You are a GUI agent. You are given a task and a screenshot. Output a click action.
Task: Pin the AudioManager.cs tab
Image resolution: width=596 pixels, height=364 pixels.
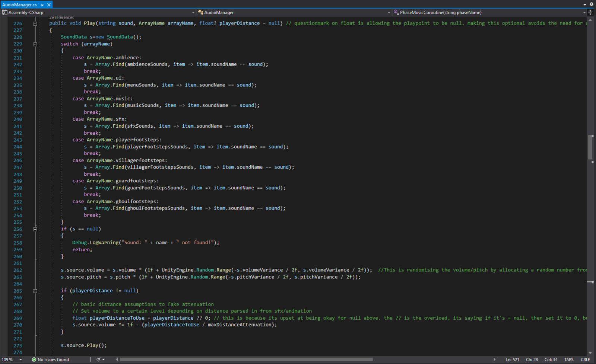click(x=42, y=5)
